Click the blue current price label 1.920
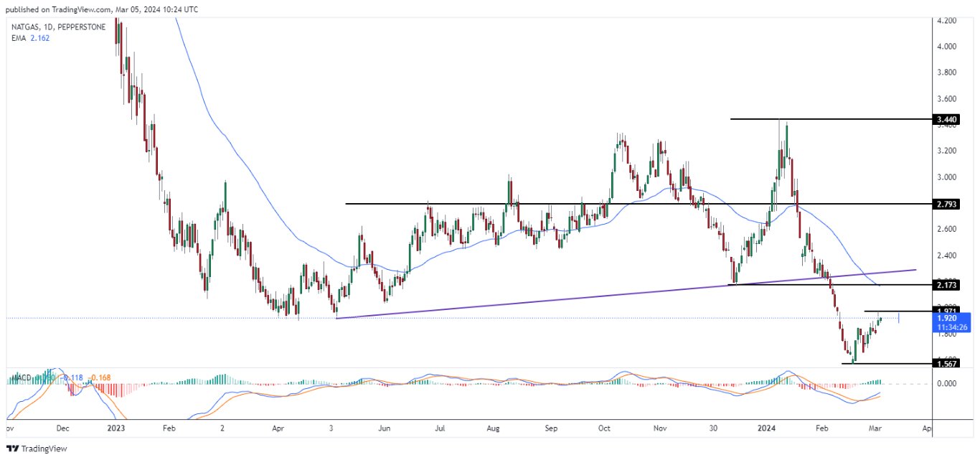 [948, 317]
